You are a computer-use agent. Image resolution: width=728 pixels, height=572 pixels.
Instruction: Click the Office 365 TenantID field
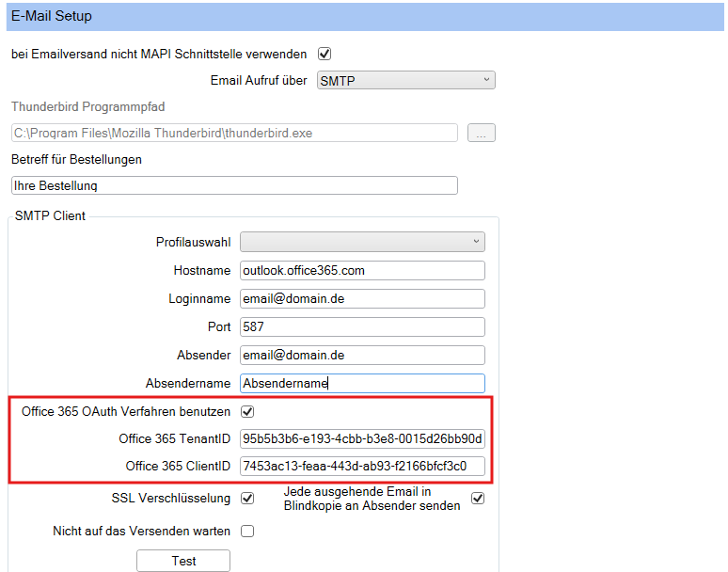pos(362,438)
